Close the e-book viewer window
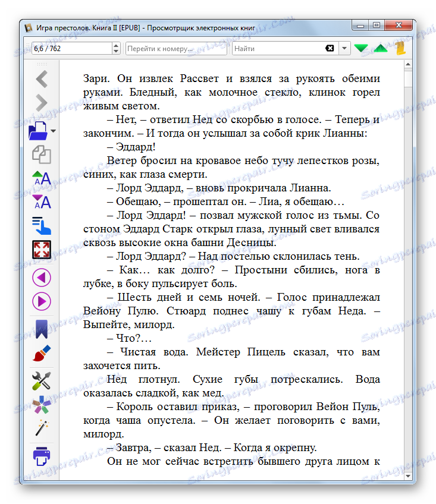 click(399, 26)
